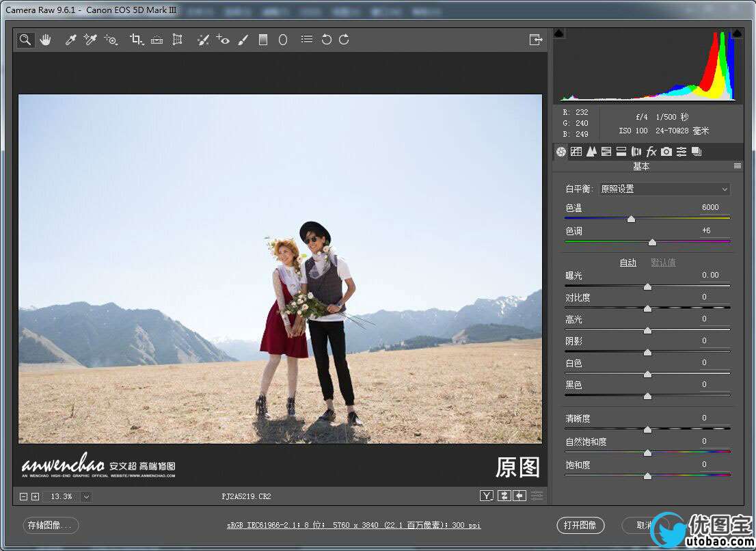The height and width of the screenshot is (551, 756).
Task: Choose the Red Eye Removal tool
Action: pos(223,40)
